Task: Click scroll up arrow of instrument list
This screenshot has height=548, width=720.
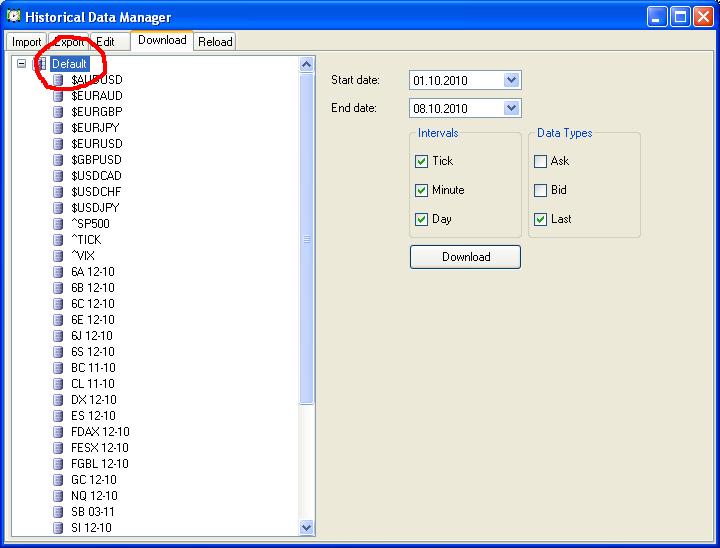Action: click(x=306, y=64)
